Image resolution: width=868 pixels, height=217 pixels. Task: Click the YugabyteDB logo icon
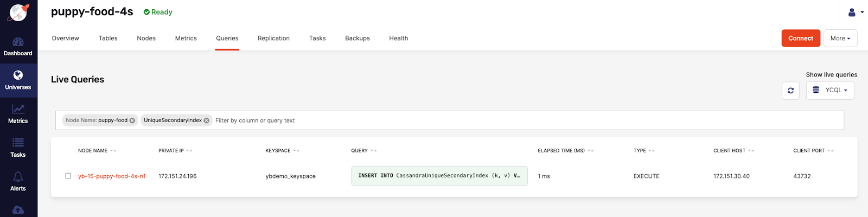[18, 12]
